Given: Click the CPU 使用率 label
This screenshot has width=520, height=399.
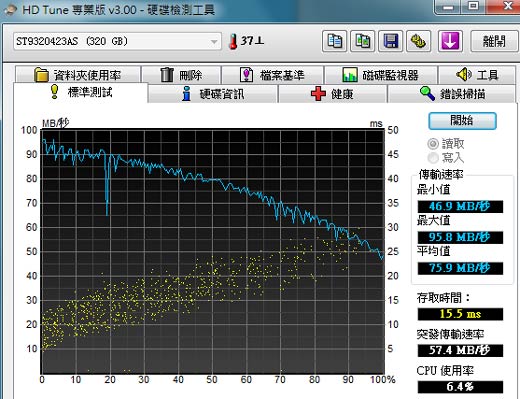Looking at the screenshot, I should [445, 371].
